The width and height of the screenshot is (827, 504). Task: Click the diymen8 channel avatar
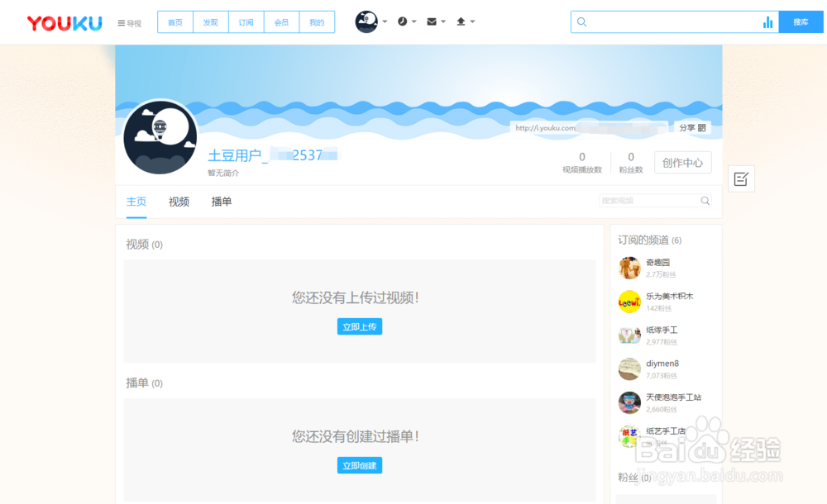point(629,369)
